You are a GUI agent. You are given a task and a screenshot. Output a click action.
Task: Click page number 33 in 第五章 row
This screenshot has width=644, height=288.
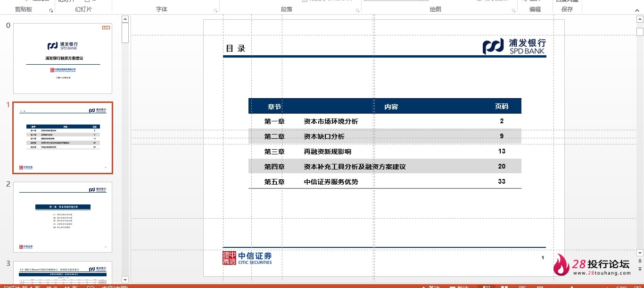502,181
